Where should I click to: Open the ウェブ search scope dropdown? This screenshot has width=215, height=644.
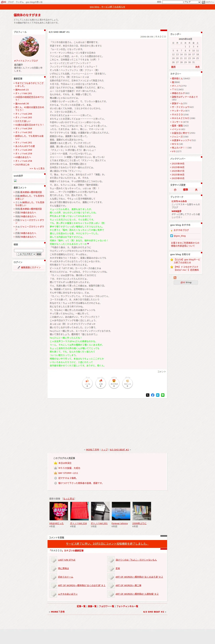[192, 2]
